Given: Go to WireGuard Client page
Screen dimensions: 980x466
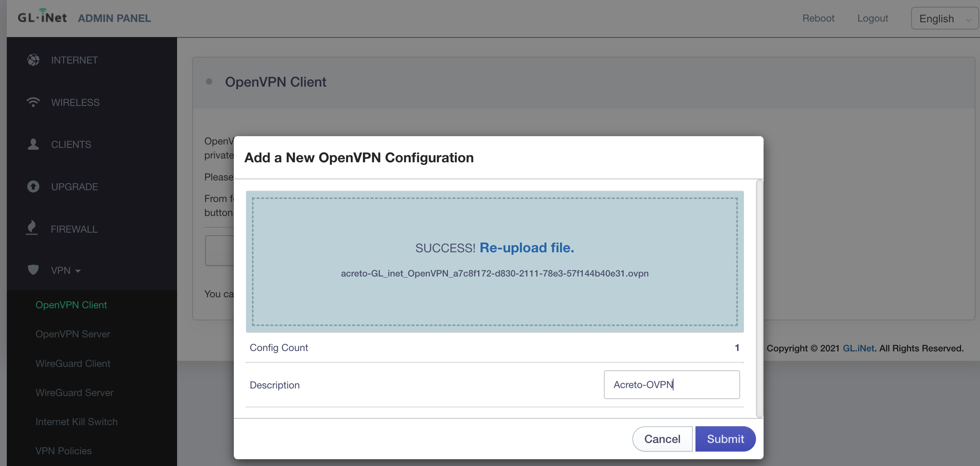Looking at the screenshot, I should [x=73, y=363].
